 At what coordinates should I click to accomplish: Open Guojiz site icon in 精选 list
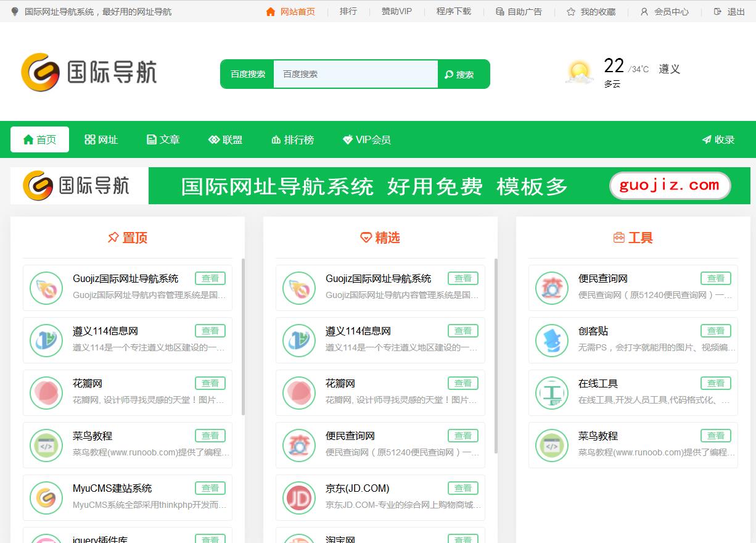pyautogui.click(x=299, y=288)
